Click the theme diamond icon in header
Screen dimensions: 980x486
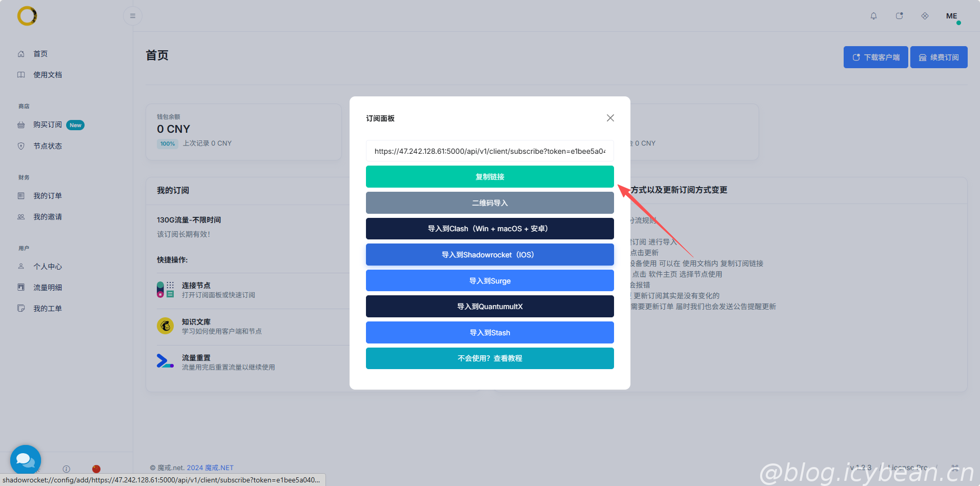[925, 16]
